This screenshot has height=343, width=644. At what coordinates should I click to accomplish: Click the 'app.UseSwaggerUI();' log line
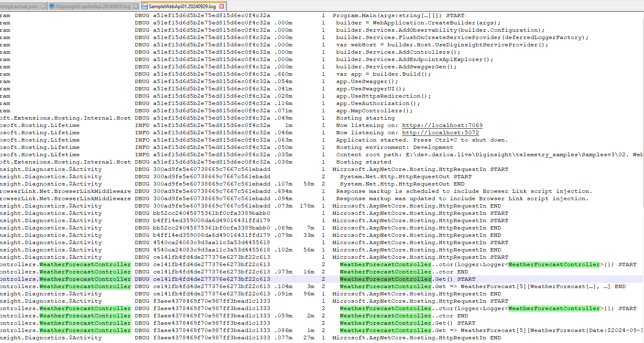click(370, 89)
